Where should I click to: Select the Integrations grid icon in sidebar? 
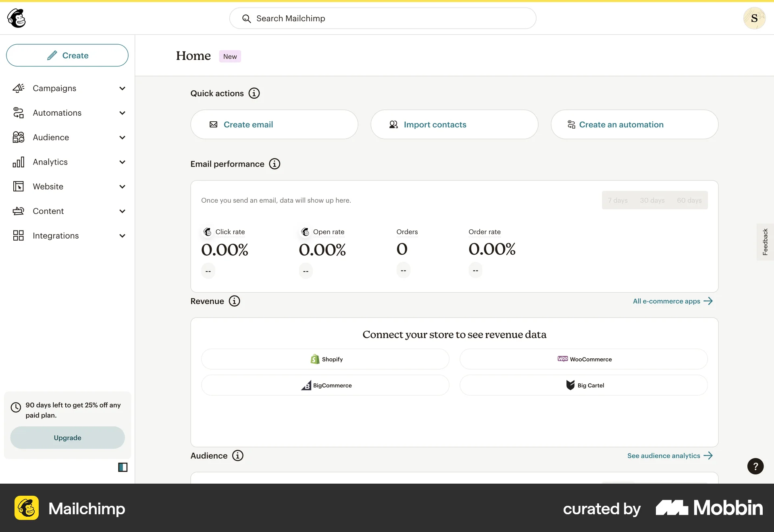click(18, 235)
